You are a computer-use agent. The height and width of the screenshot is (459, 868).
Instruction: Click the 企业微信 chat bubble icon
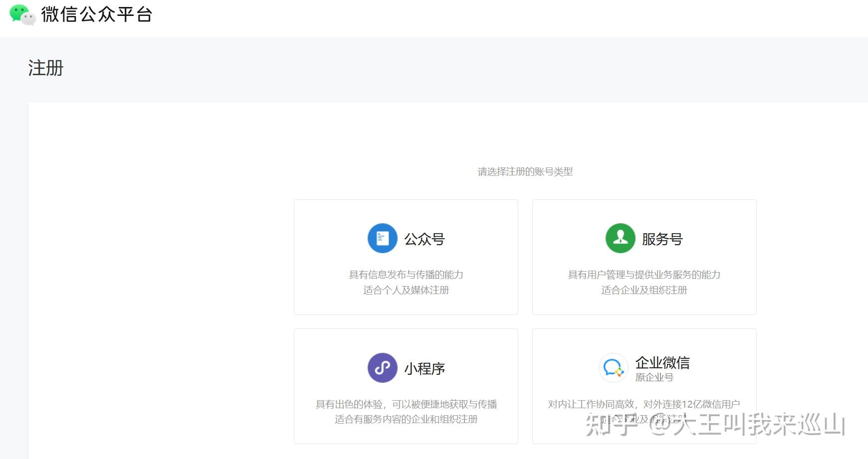(x=613, y=368)
